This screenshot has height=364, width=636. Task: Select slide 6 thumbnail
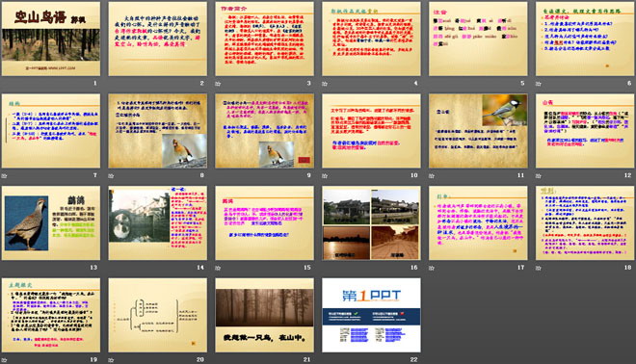585,39
